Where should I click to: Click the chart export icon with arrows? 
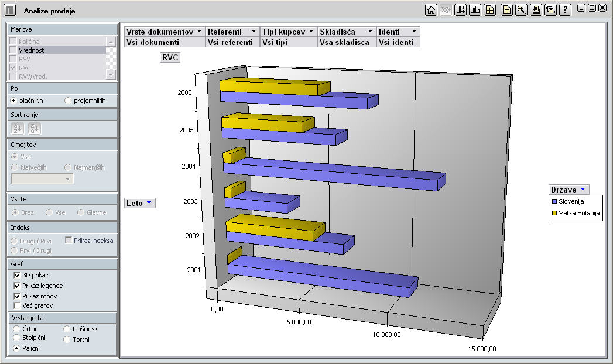460,10
